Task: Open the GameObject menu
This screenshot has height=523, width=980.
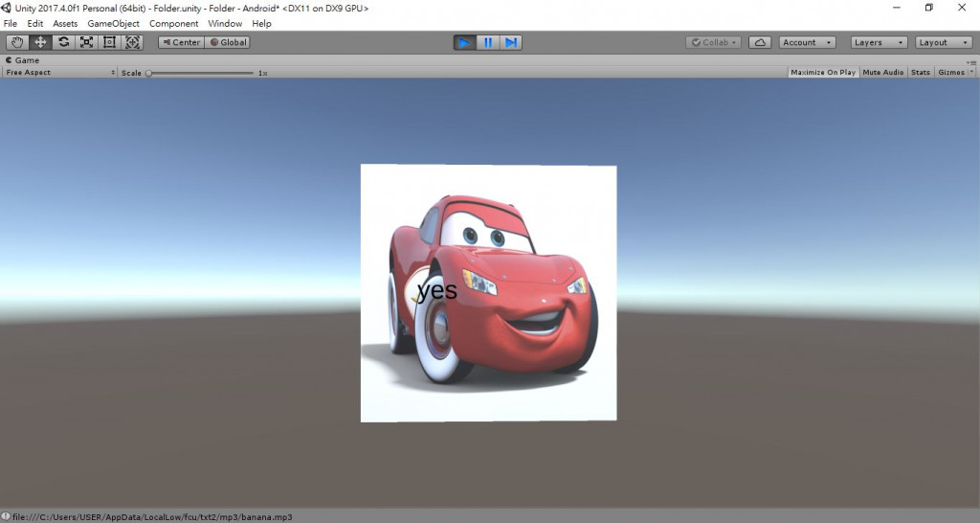Action: (x=113, y=23)
